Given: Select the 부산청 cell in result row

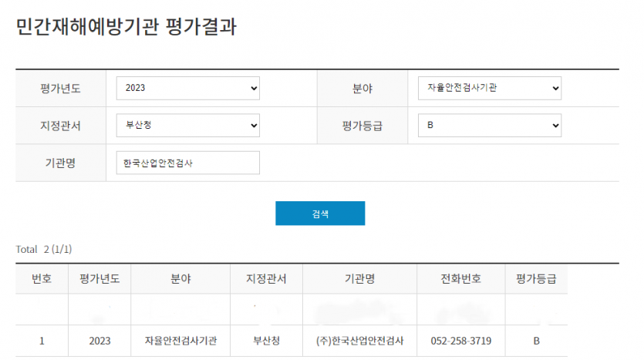Looking at the screenshot, I should click(x=266, y=341).
